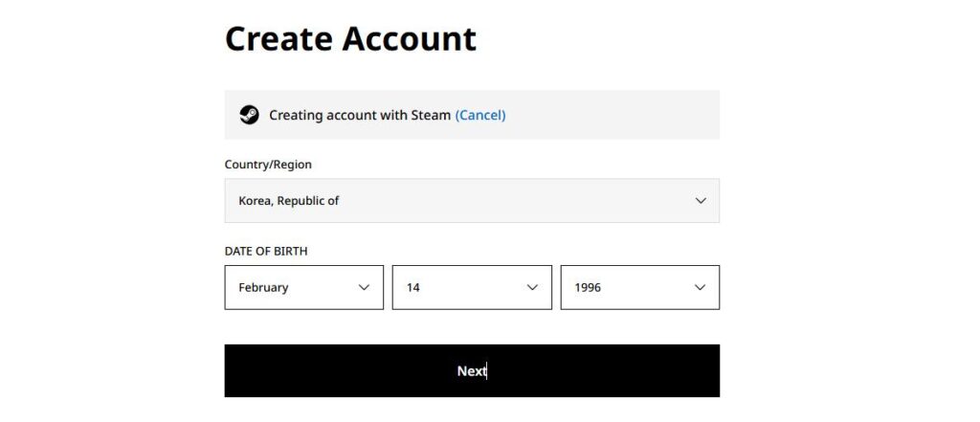Click the Steam logo icon
Viewport: 980px width, 422px height.
click(x=249, y=115)
